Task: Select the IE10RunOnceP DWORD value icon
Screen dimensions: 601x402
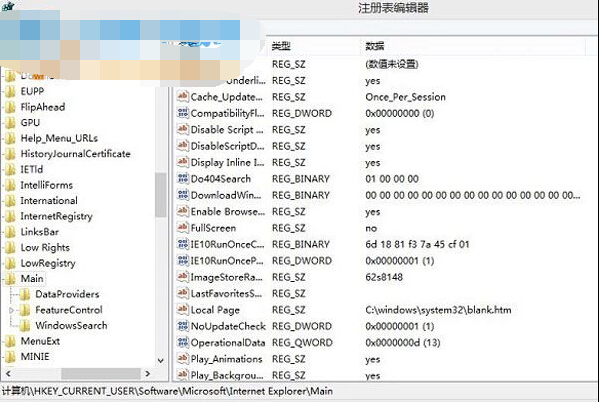Action: 183,261
